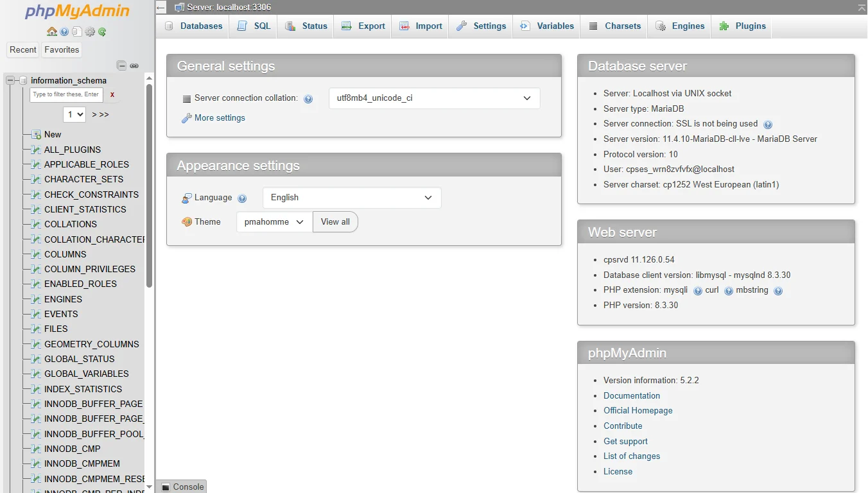Click the Get support link
The image size is (868, 493).
point(625,441)
